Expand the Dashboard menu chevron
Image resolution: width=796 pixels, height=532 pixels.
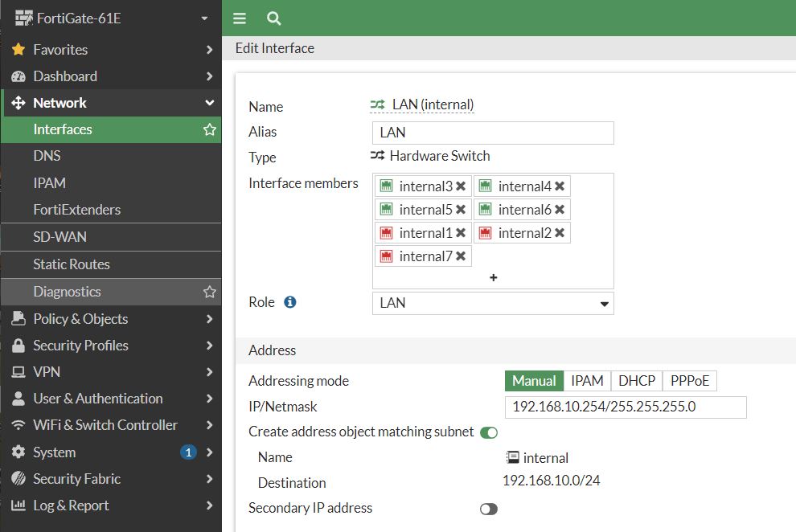point(209,76)
